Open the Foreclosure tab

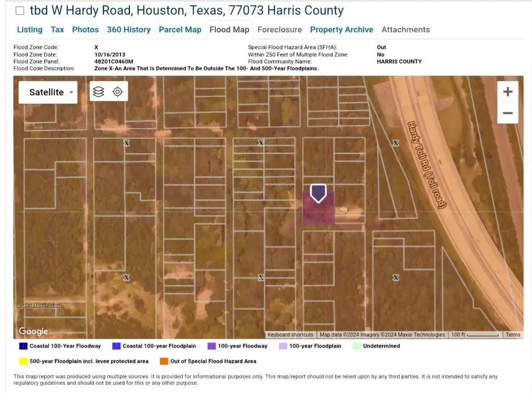280,30
